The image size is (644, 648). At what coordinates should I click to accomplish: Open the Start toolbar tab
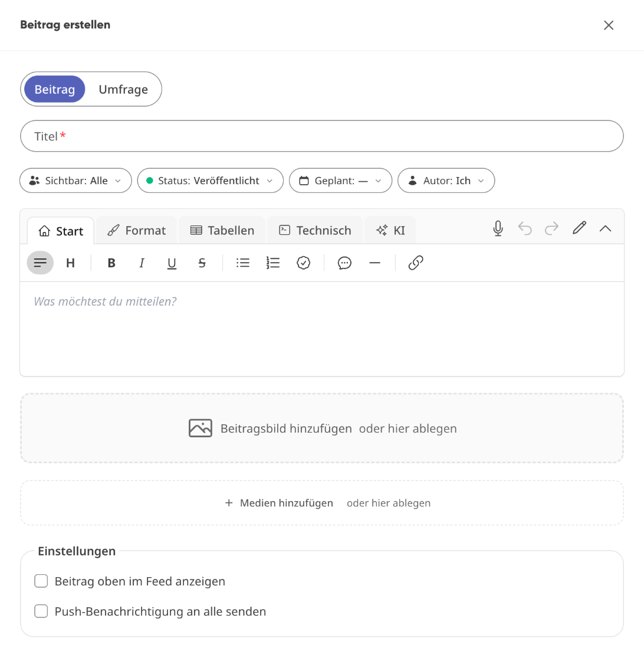point(61,231)
